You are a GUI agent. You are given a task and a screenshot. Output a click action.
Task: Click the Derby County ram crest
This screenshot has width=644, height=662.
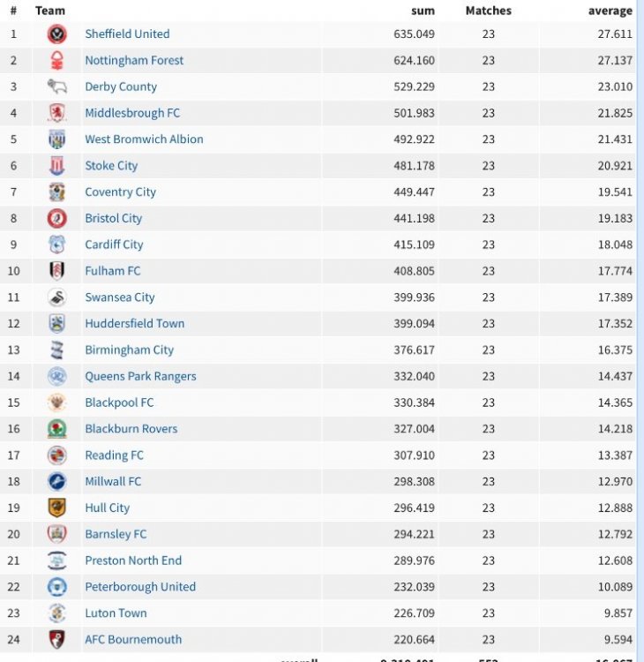pos(56,87)
